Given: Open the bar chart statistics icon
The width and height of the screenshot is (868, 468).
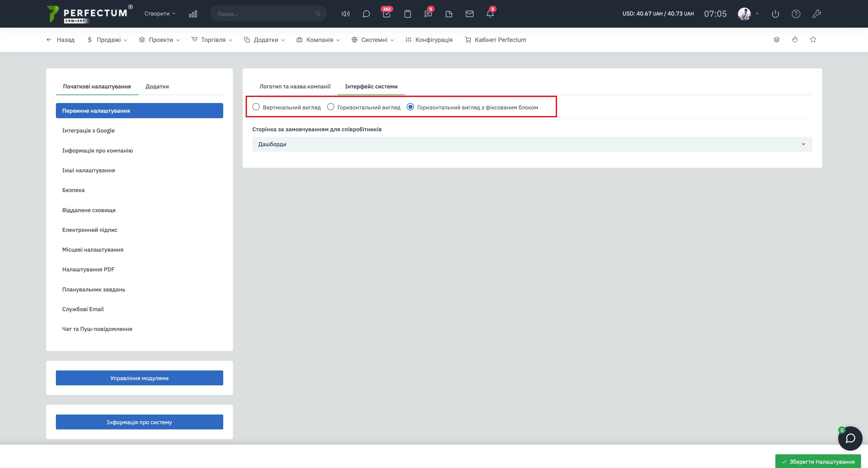Looking at the screenshot, I should [193, 14].
